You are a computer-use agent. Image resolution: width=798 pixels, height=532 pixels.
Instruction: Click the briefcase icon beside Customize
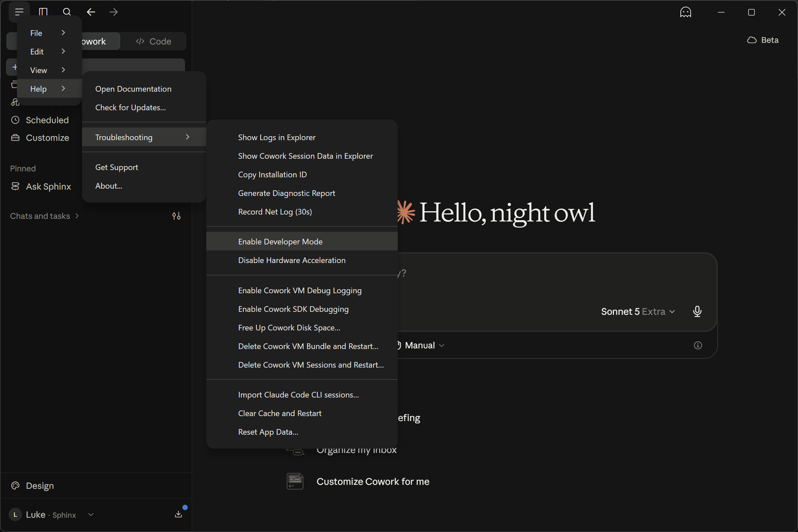click(15, 138)
